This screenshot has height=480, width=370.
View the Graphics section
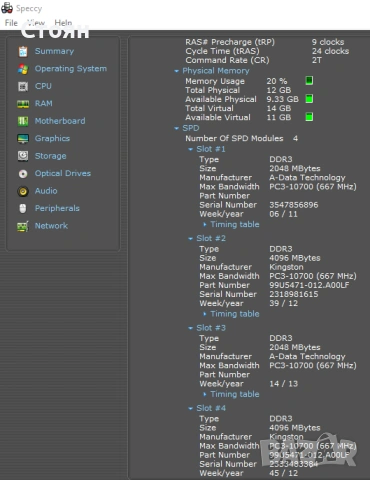[x=52, y=138]
